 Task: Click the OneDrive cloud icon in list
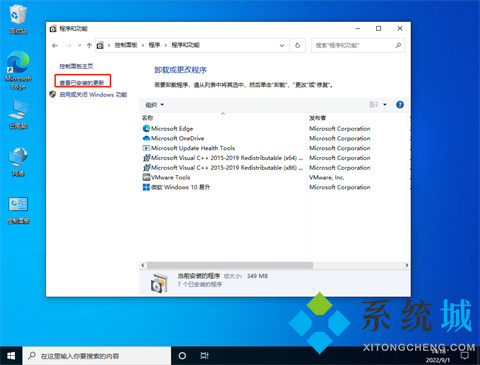pyautogui.click(x=146, y=138)
